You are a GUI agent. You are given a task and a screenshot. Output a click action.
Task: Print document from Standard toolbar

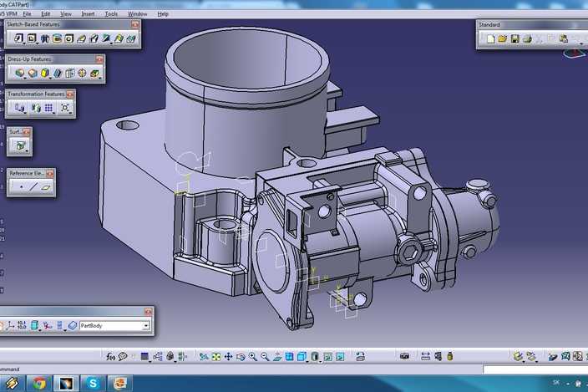[527, 38]
